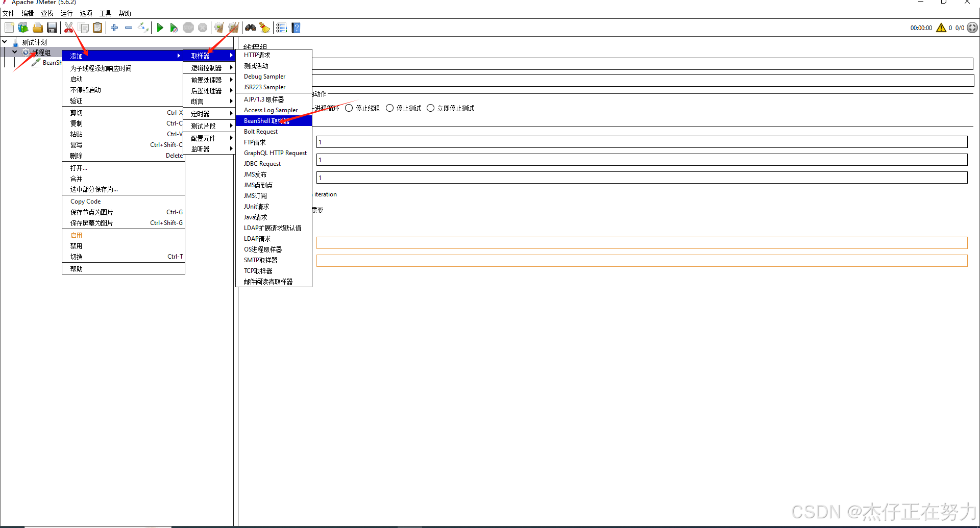Screen dimensions: 980x528
Task: Click the Open file folder icon
Action: tap(38, 28)
